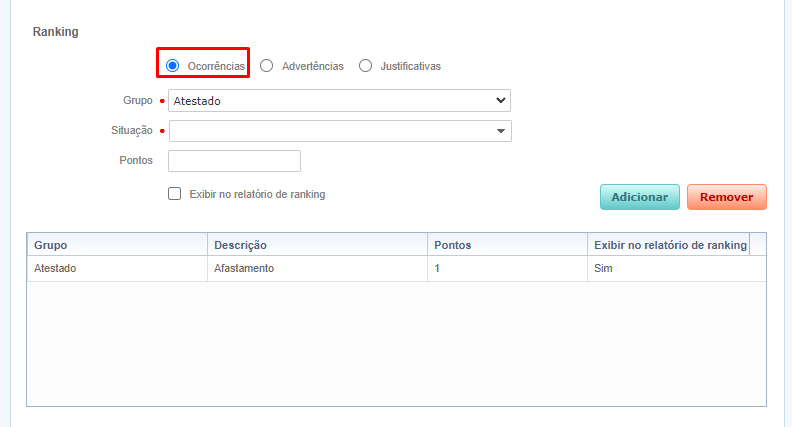The width and height of the screenshot is (792, 427).
Task: Enable the Exibir no relatório de ranking checkbox
Action: tap(175, 194)
